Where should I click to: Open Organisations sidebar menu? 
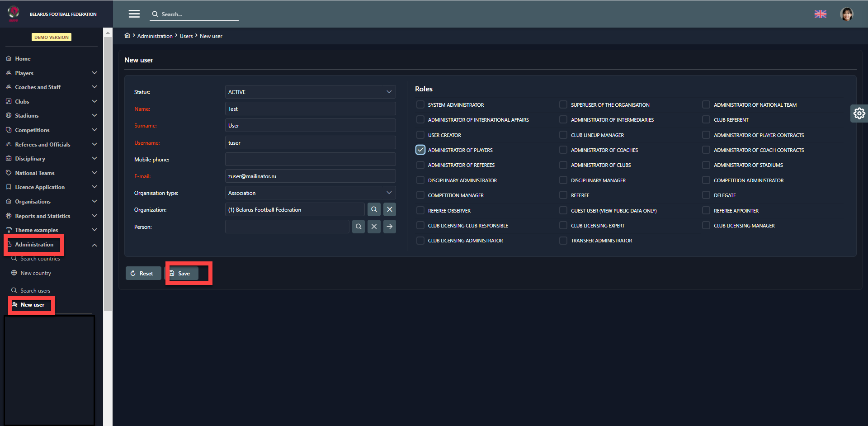[51, 201]
